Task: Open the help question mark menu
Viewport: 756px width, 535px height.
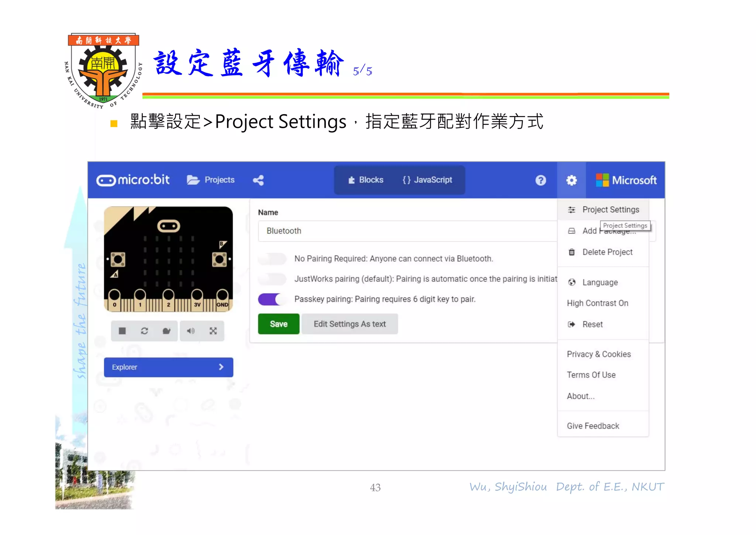Action: [540, 180]
